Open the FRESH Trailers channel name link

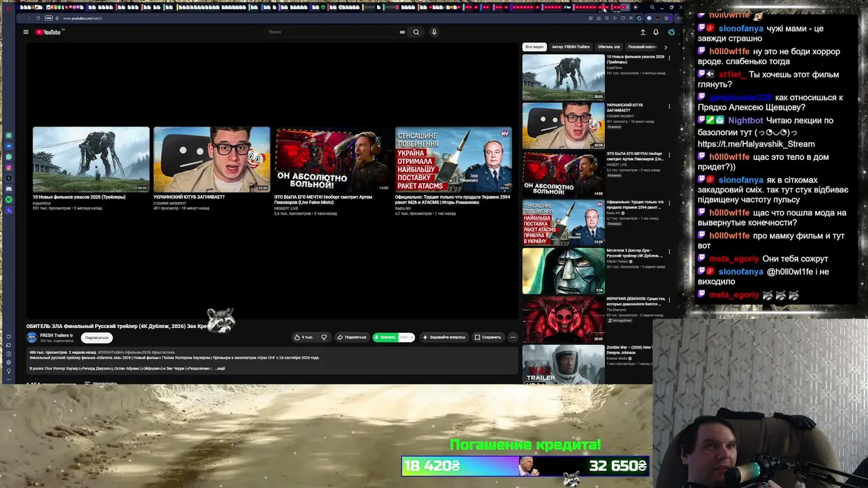click(x=54, y=335)
